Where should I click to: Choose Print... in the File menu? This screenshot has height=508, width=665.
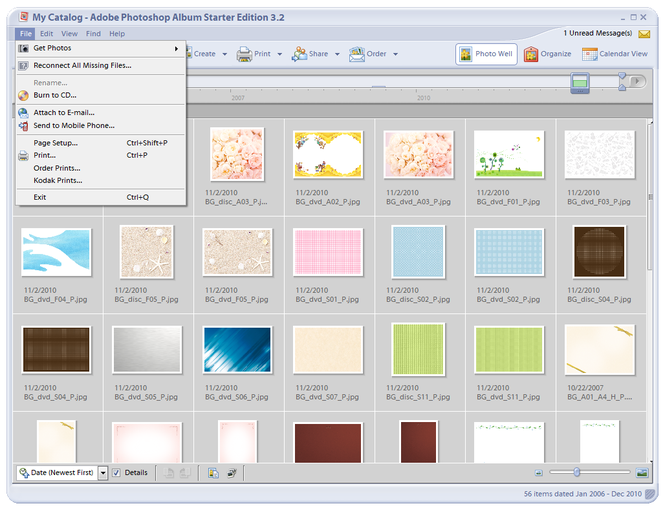point(101,156)
